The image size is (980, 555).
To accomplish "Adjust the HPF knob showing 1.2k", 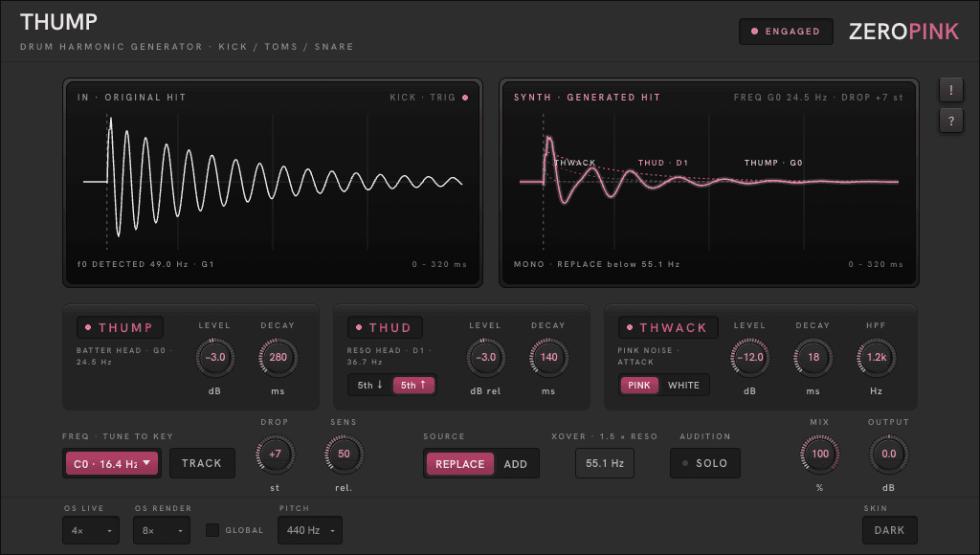I will [877, 358].
